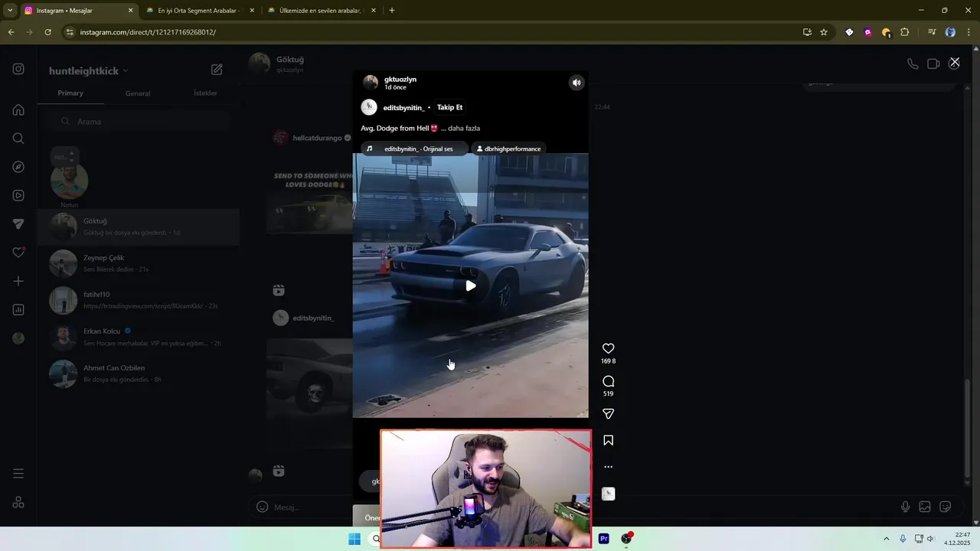980x551 pixels.
Task: Open the Meta apps icon at sidebar bottom
Action: coord(18,502)
